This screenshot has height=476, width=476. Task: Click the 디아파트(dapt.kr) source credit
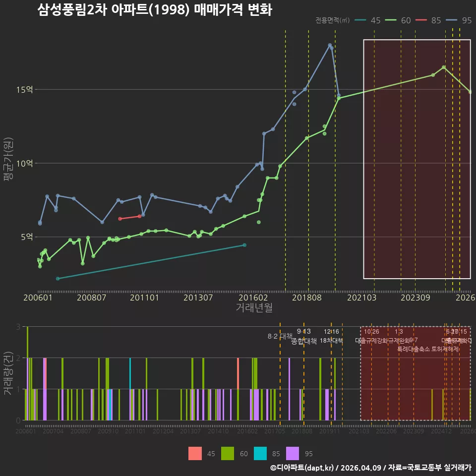[302, 468]
